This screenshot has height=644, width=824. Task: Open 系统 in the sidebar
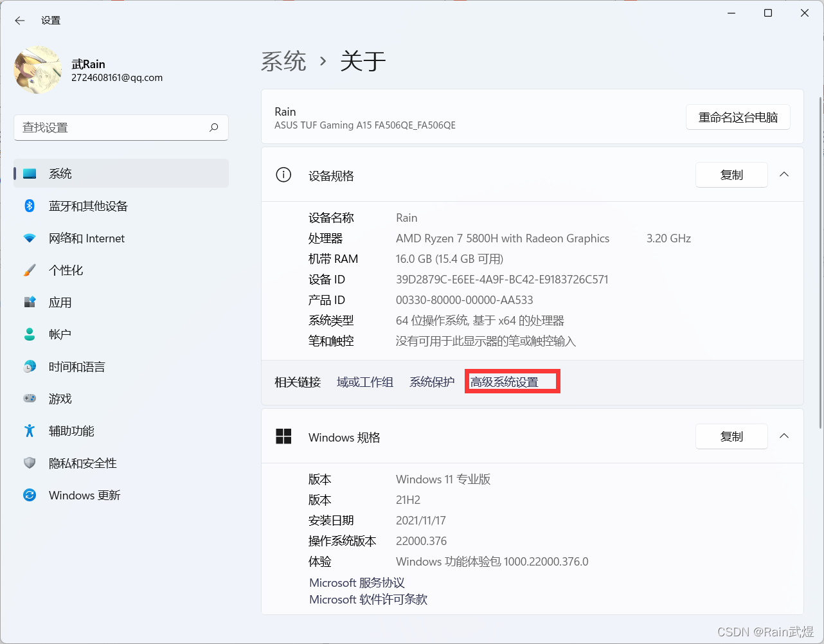(121, 174)
